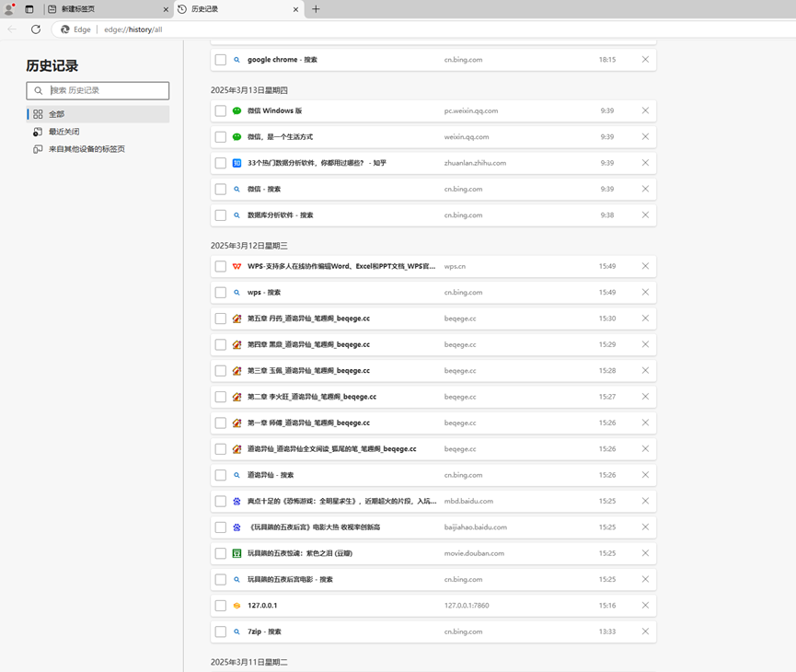Open 33个热门数据分析软件 zhihu entry
Viewport: 796px width, 672px height.
pyautogui.click(x=317, y=163)
